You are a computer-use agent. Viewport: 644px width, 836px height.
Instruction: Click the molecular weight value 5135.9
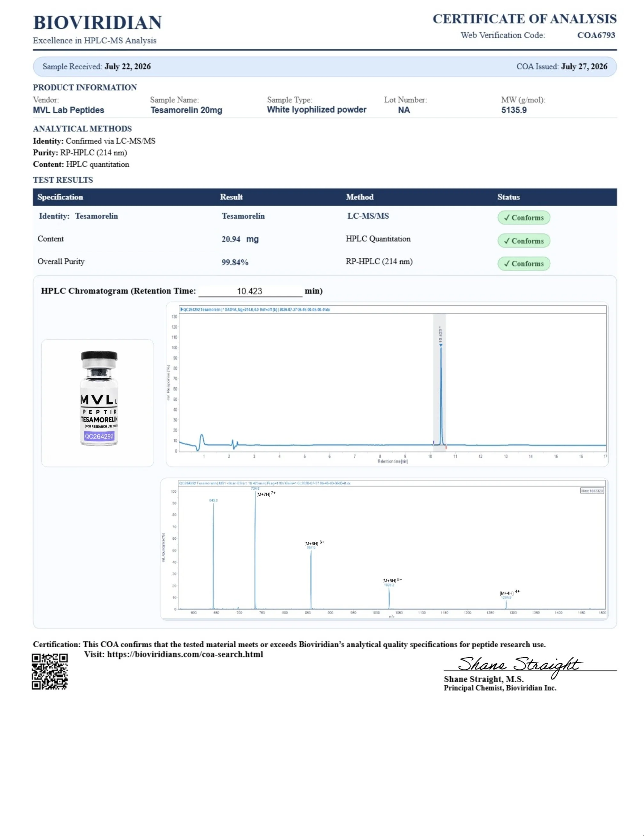514,110
